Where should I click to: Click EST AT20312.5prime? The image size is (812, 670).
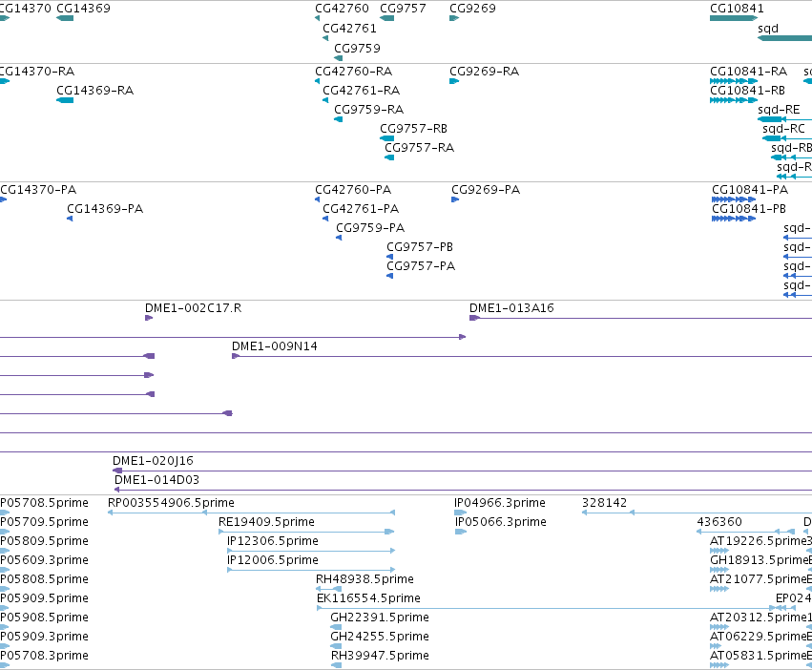coord(759,618)
